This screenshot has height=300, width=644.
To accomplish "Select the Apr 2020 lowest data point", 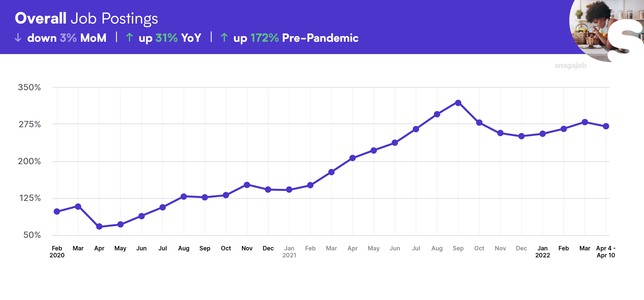I will coord(99,226).
